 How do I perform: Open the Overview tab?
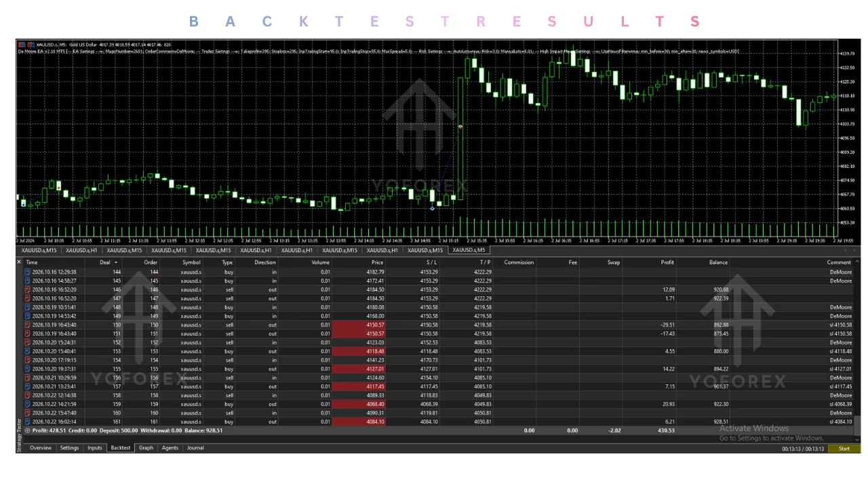tap(40, 448)
